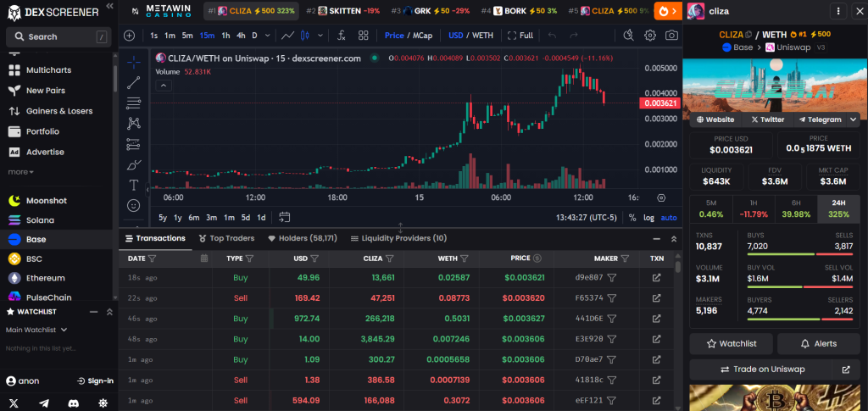Open external link for d9e807 transaction
This screenshot has height=411, width=868.
pos(657,278)
